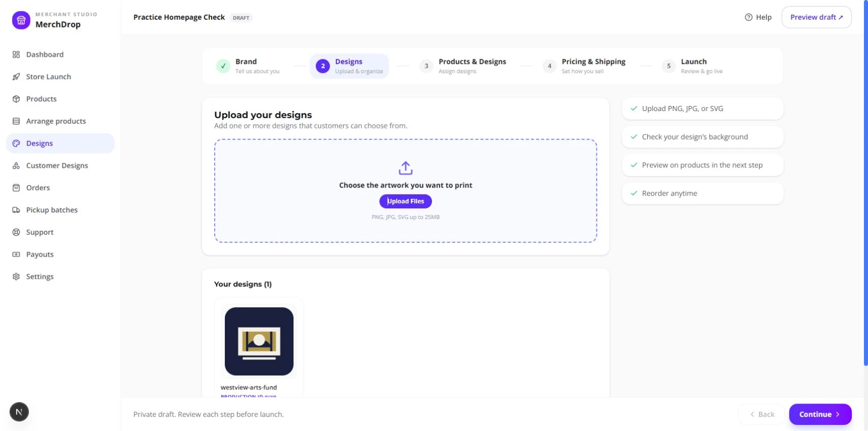Viewport: 868px width, 431px height.
Task: Click Preview on products next step tip
Action: tap(703, 165)
